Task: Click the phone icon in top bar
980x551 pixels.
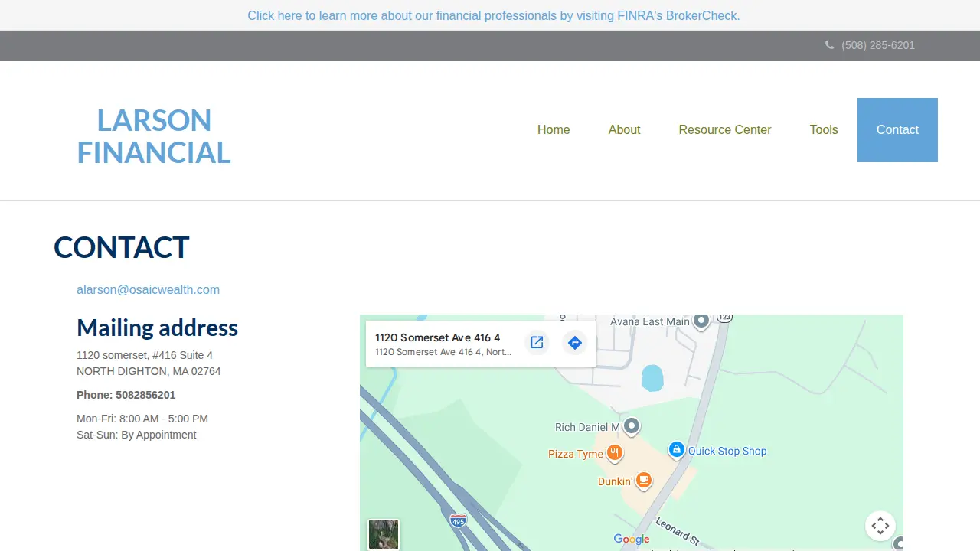Action: click(829, 45)
